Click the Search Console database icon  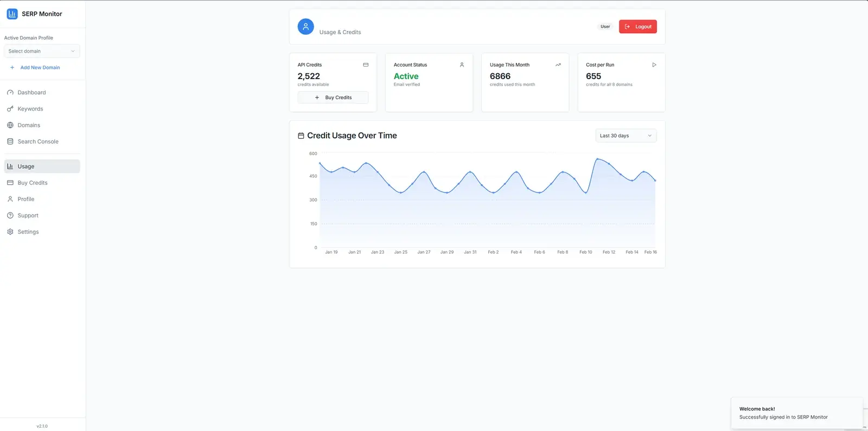point(10,141)
